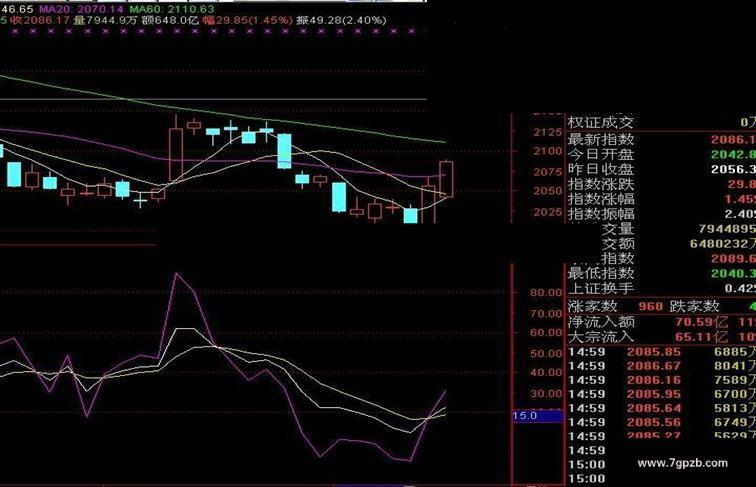This screenshot has width=756, height=487.
Task: Click the 2100 price axis label
Action: point(548,151)
